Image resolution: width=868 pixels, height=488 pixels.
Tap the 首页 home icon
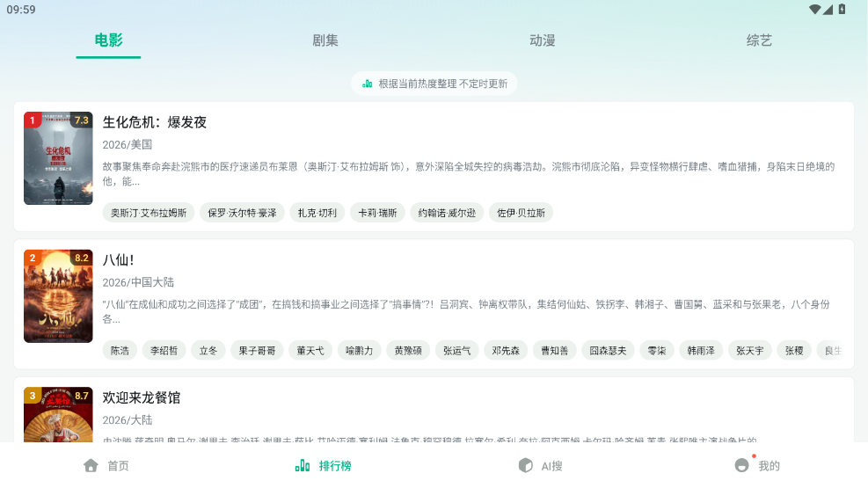(91, 465)
